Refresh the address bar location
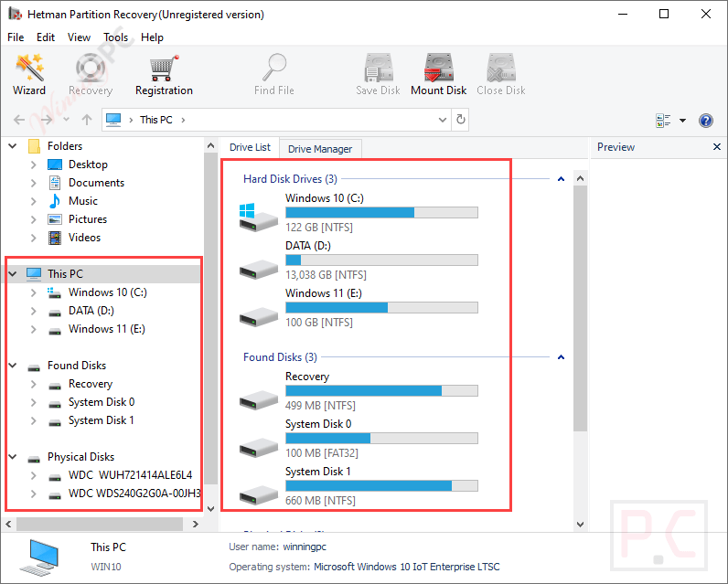The width and height of the screenshot is (728, 584). pos(461,120)
